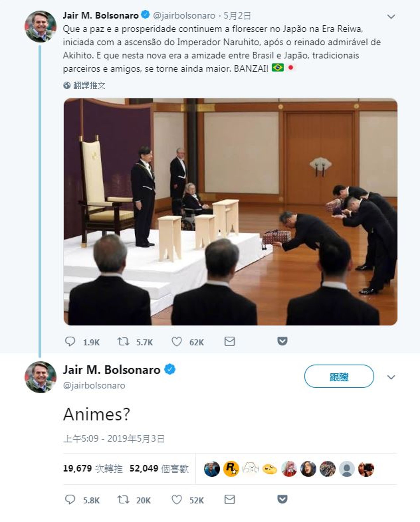Viewport: 420px width, 522px height.
Task: Save Animes? tweet with Pocket icon
Action: coord(282,499)
